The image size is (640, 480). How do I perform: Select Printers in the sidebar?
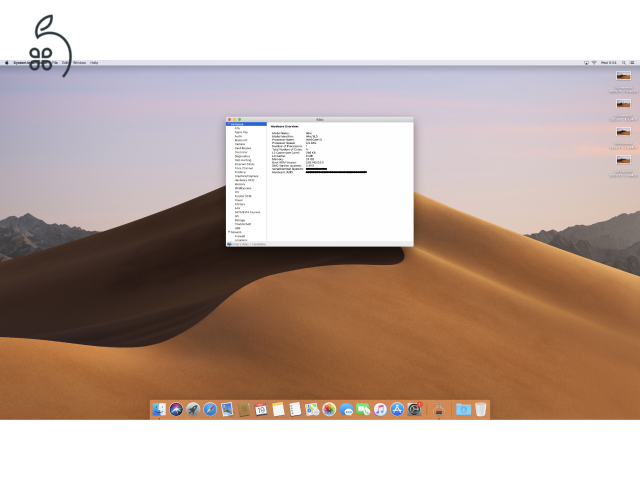click(x=240, y=204)
